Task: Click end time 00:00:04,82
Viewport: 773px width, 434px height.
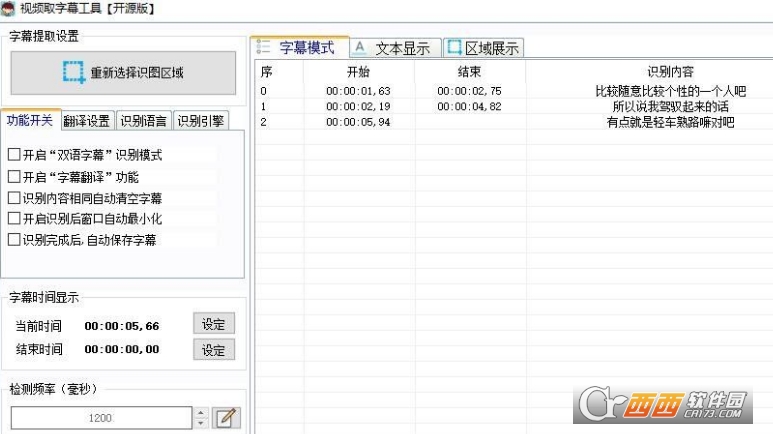Action: [469, 107]
